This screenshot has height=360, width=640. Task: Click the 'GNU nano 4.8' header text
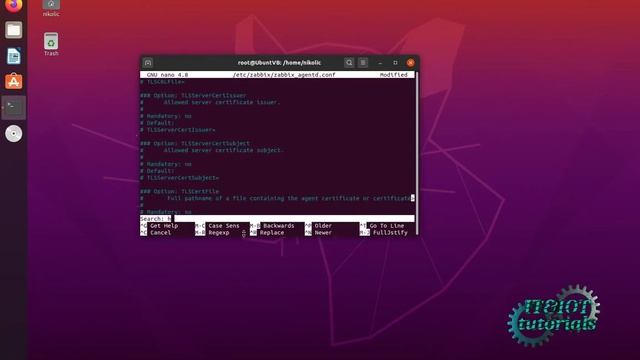coord(167,75)
